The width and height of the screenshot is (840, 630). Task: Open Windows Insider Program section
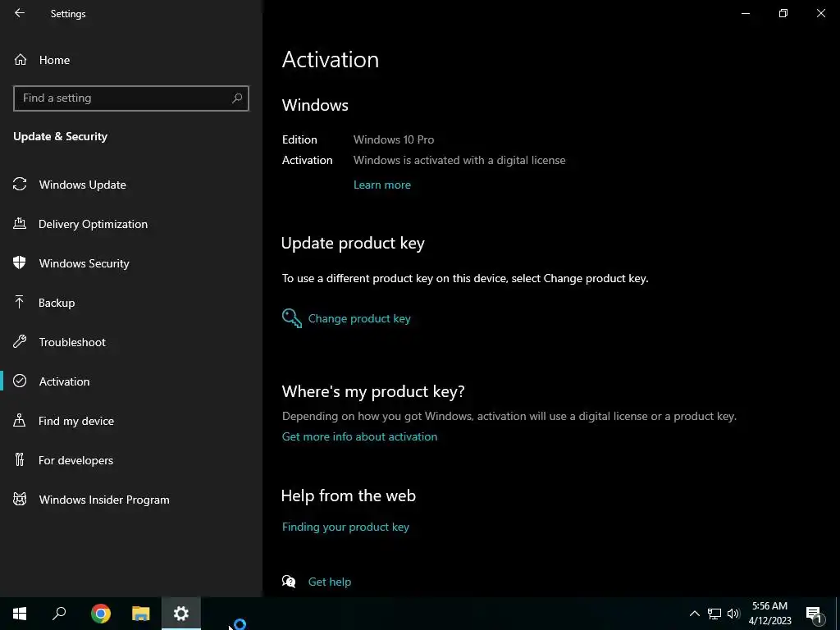[x=131, y=500]
